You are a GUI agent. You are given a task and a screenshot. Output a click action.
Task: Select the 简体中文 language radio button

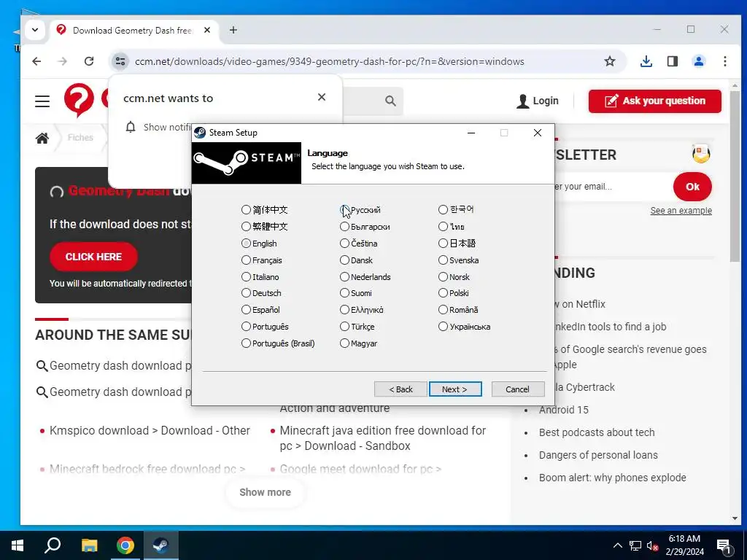(246, 209)
